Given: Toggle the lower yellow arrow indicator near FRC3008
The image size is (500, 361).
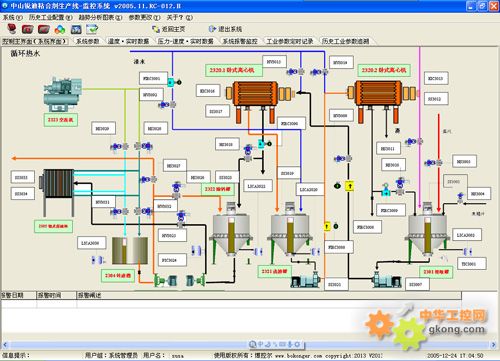Looking at the screenshot, I should pyautogui.click(x=327, y=227).
